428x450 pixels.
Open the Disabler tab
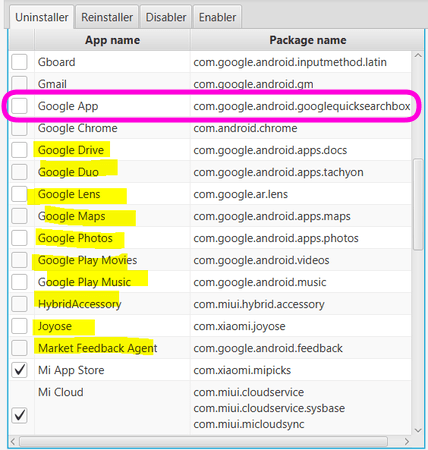[x=166, y=17]
